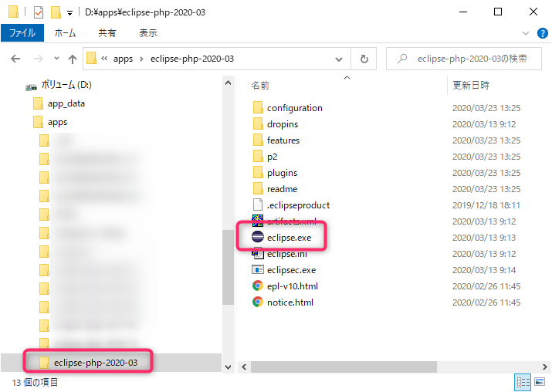The image size is (552, 392).
Task: Expand the ribbon with chevron
Action: pyautogui.click(x=526, y=33)
